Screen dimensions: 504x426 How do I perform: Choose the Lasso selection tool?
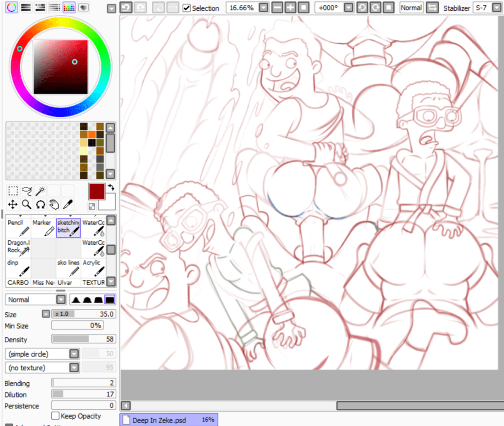click(x=26, y=191)
